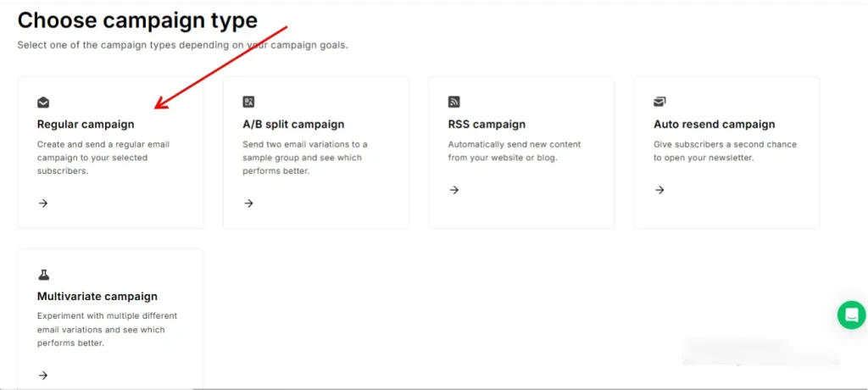Image resolution: width=868 pixels, height=390 pixels.
Task: Choose the A/B split campaign title
Action: point(293,125)
